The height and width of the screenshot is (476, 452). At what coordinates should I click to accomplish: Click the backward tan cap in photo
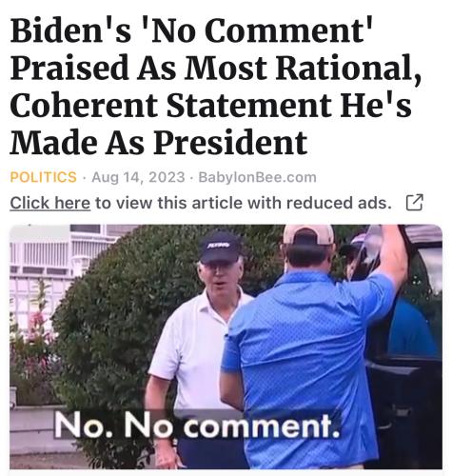(308, 234)
